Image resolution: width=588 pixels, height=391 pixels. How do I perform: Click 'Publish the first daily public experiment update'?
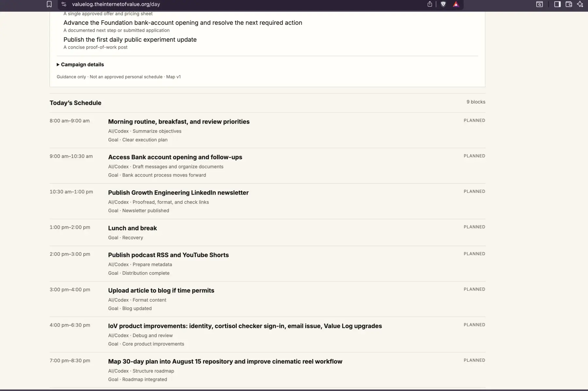(130, 40)
